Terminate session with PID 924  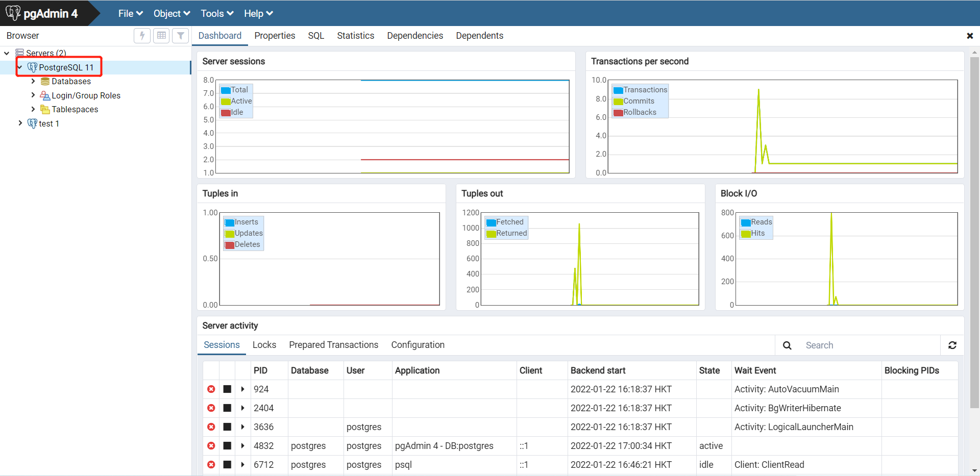point(211,389)
